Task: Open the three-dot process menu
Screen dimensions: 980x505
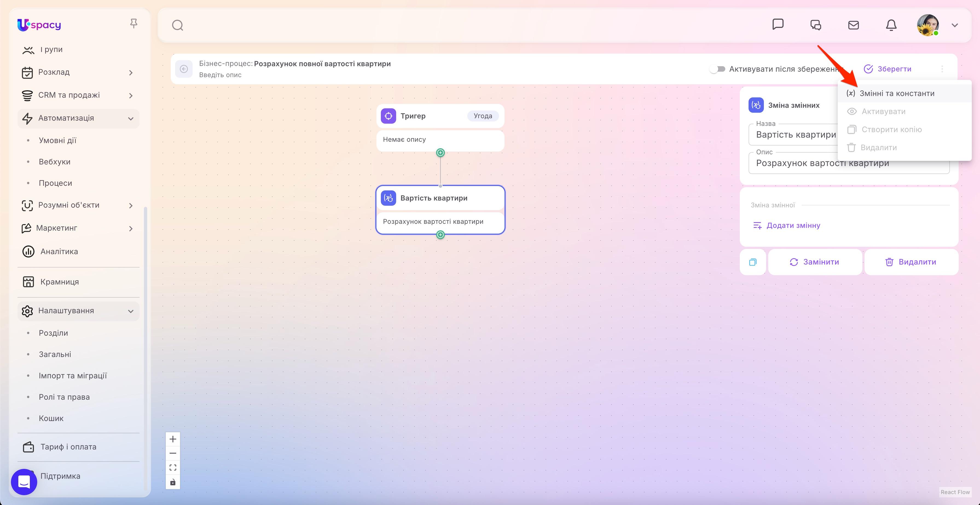Action: (x=942, y=69)
